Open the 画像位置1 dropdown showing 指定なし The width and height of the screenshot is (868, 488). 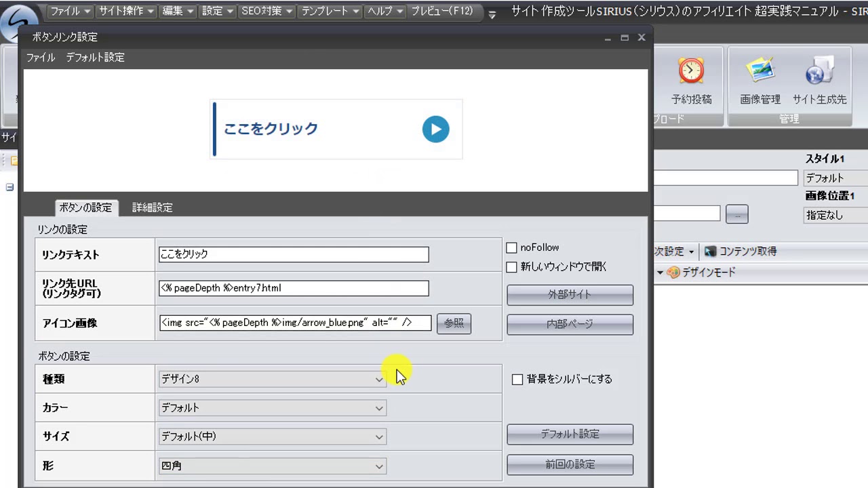pyautogui.click(x=835, y=216)
